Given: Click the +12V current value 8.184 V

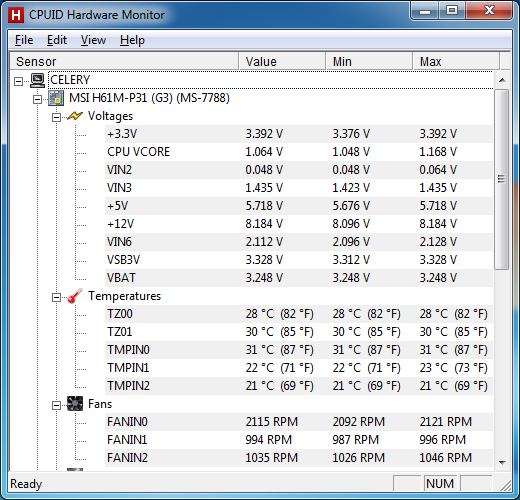Looking at the screenshot, I should [x=264, y=224].
